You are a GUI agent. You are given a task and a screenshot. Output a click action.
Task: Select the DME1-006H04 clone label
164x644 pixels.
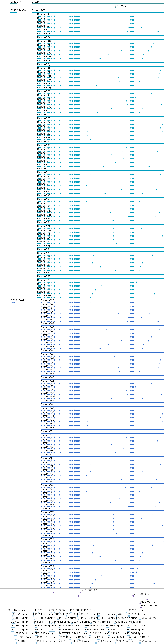coord(148,602)
